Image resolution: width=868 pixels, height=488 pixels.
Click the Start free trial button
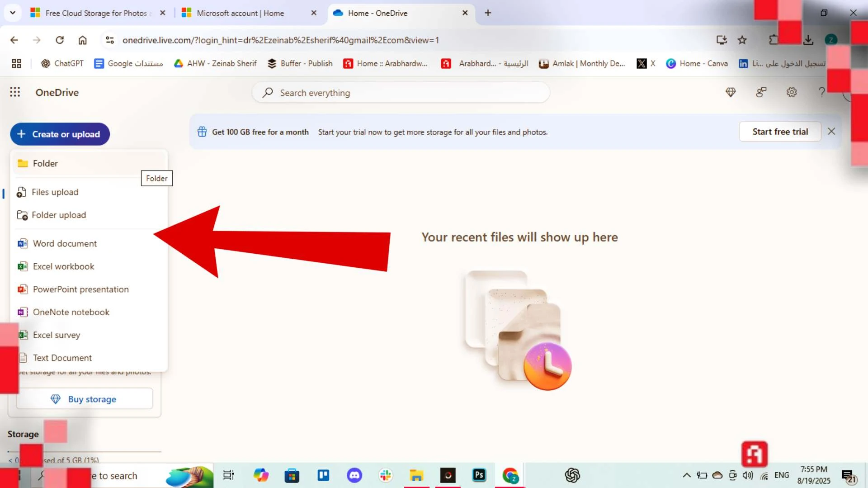click(x=780, y=132)
